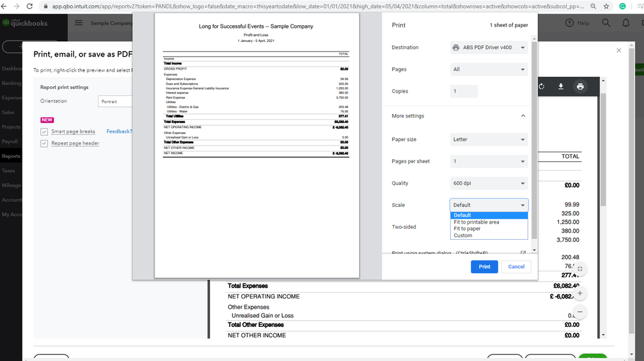
Task: Click the Copies input field
Action: (x=463, y=91)
